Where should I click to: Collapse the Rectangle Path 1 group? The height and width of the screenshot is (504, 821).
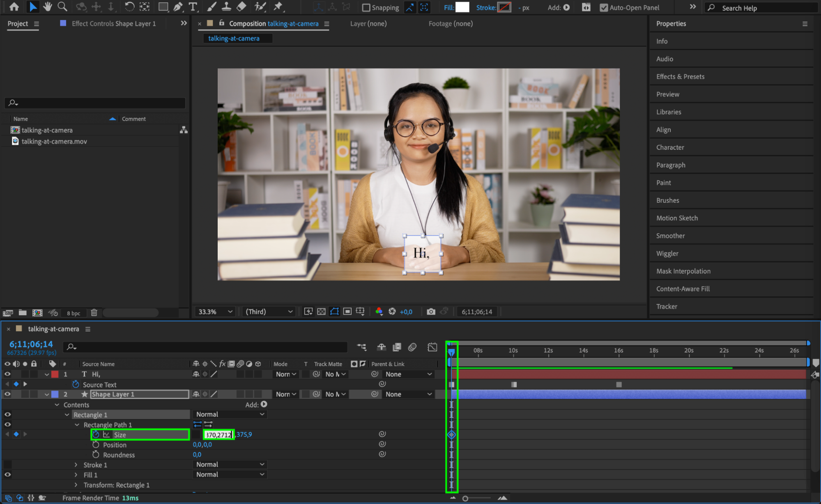tap(77, 425)
